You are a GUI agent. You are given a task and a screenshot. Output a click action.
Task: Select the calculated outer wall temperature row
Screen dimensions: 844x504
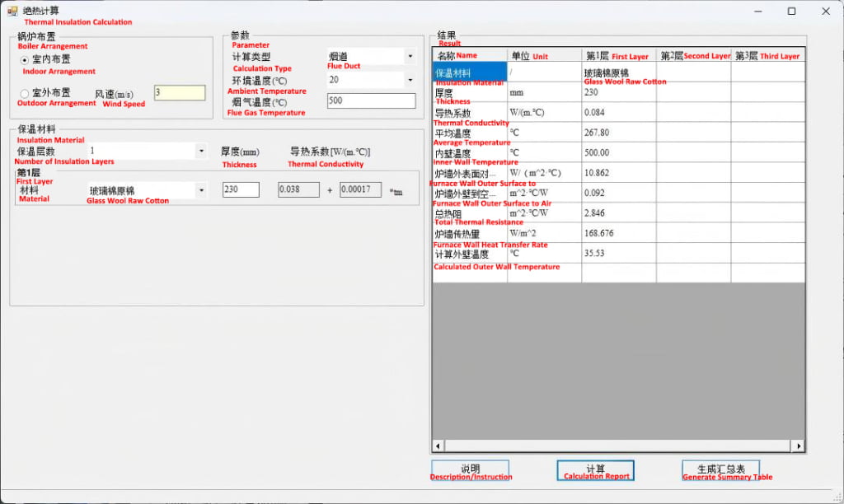click(470, 254)
